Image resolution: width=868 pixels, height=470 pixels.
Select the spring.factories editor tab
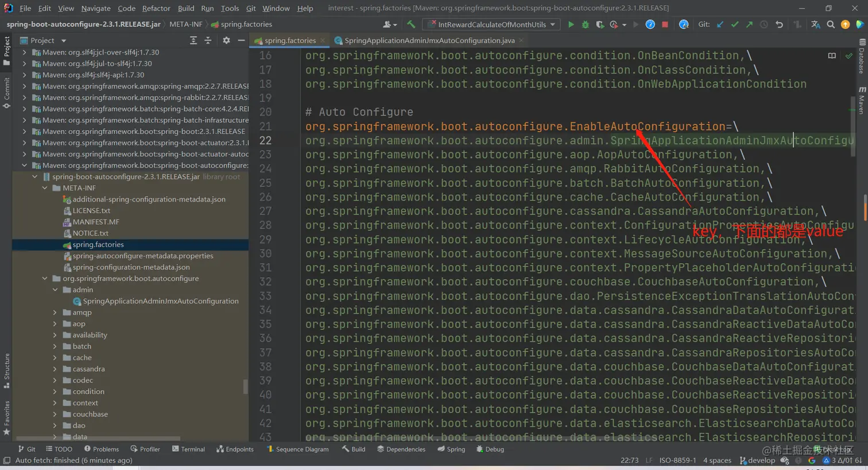click(290, 40)
